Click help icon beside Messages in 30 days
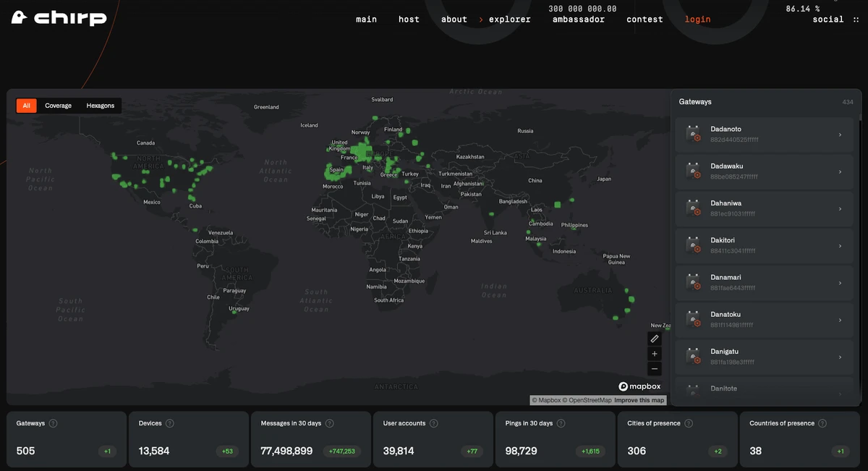The width and height of the screenshot is (868, 471). click(x=330, y=423)
